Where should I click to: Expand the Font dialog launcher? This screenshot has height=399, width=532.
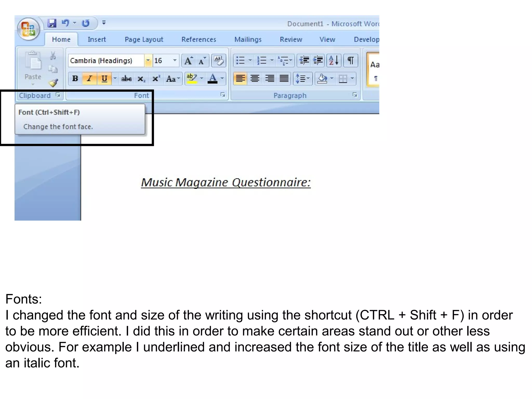point(223,95)
